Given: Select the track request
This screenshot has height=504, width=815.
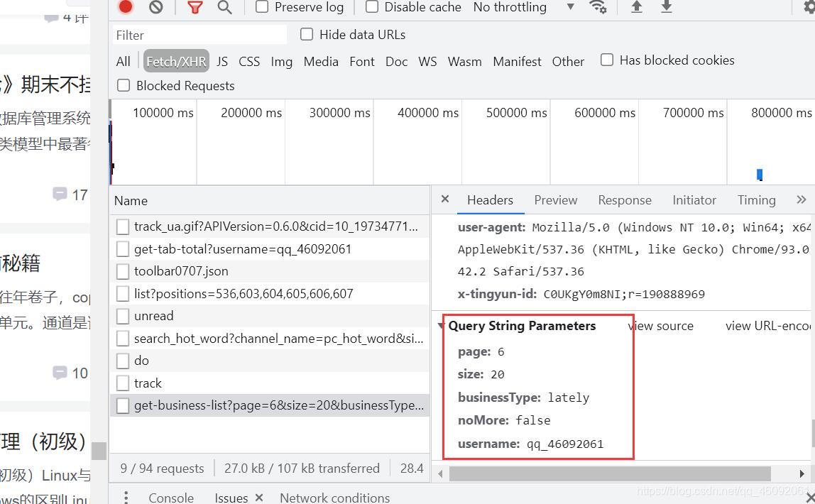Looking at the screenshot, I should 270,383.
